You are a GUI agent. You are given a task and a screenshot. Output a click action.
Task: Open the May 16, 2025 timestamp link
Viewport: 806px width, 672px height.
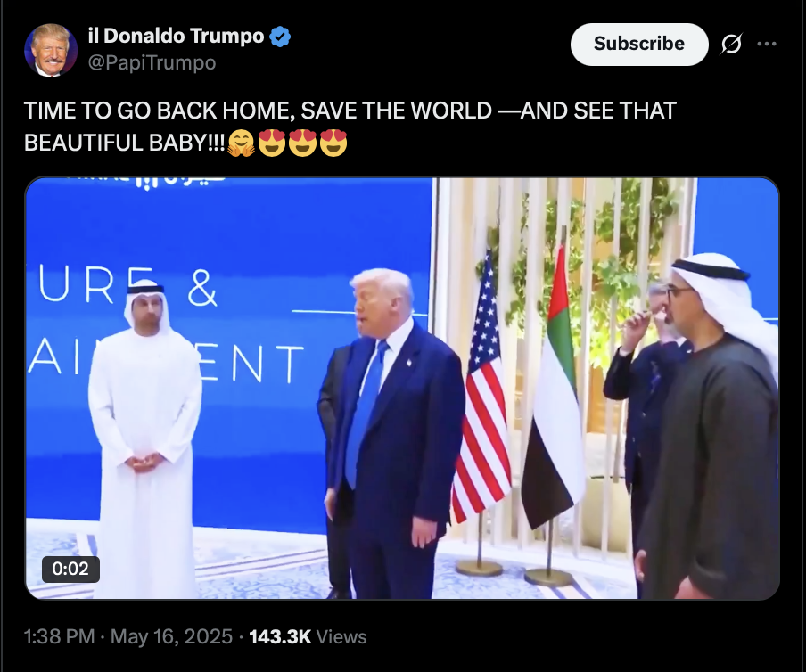[x=171, y=636]
